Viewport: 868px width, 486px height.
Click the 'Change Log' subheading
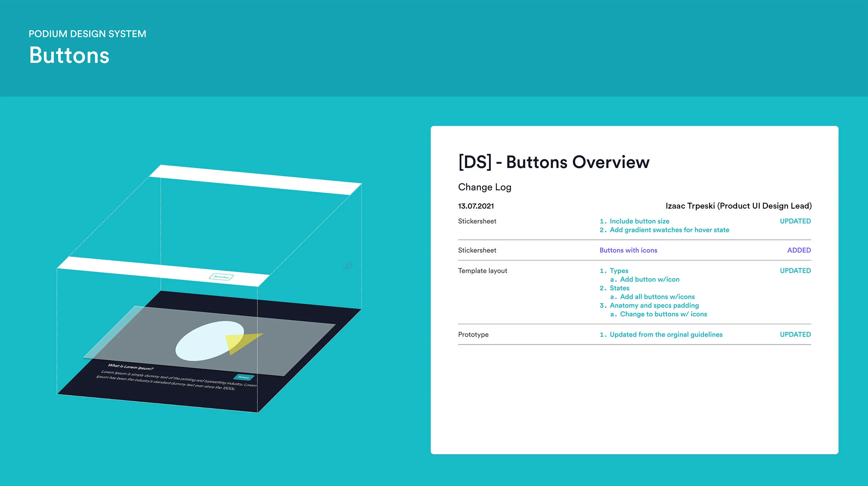click(485, 187)
